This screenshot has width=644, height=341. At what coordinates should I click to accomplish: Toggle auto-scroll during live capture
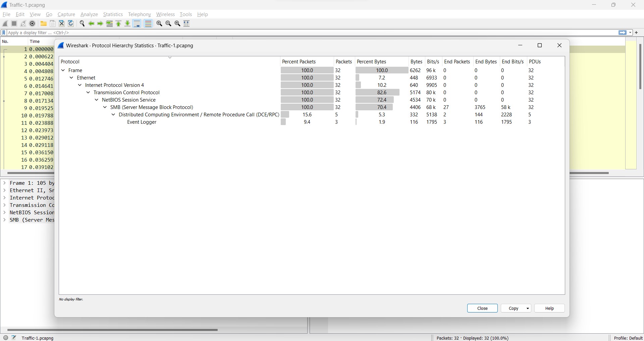point(137,23)
